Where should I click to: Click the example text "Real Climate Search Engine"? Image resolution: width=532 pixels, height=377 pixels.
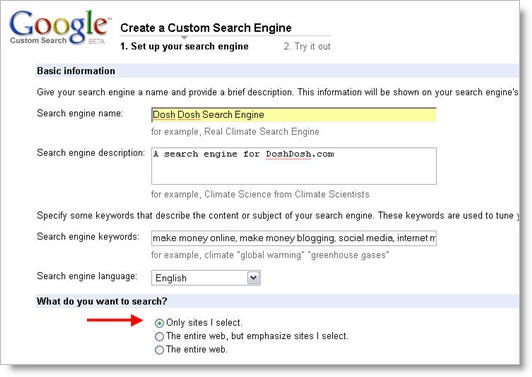pos(262,132)
